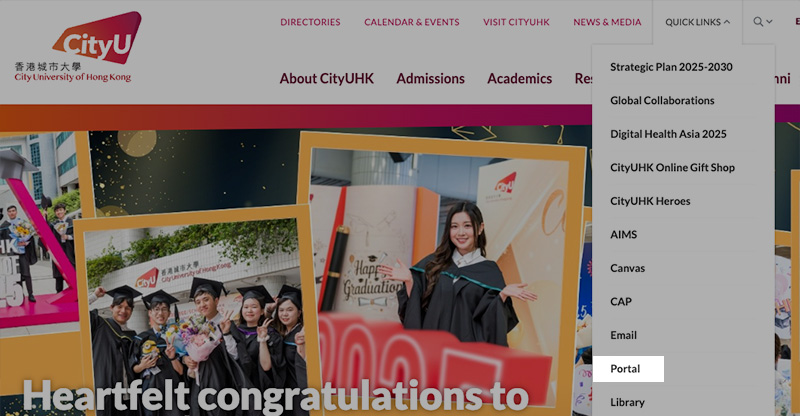Select Academics in main navigation
This screenshot has height=416, width=800.
[x=519, y=79]
